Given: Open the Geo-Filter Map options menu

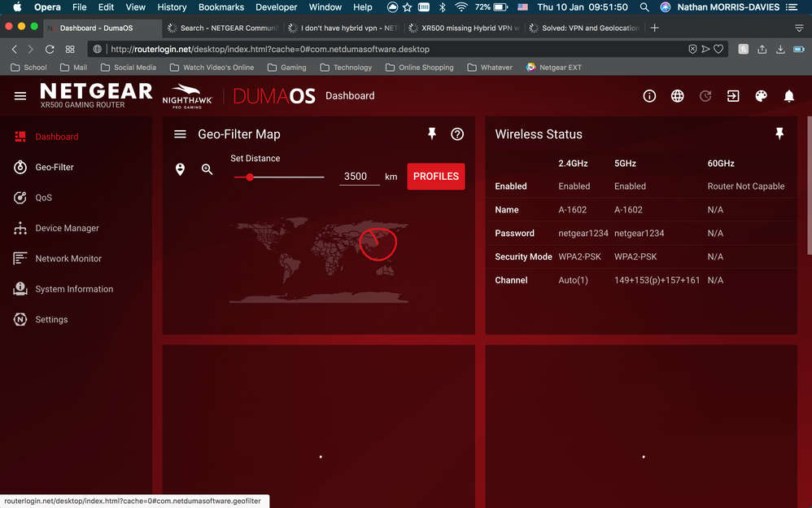Looking at the screenshot, I should tap(180, 134).
